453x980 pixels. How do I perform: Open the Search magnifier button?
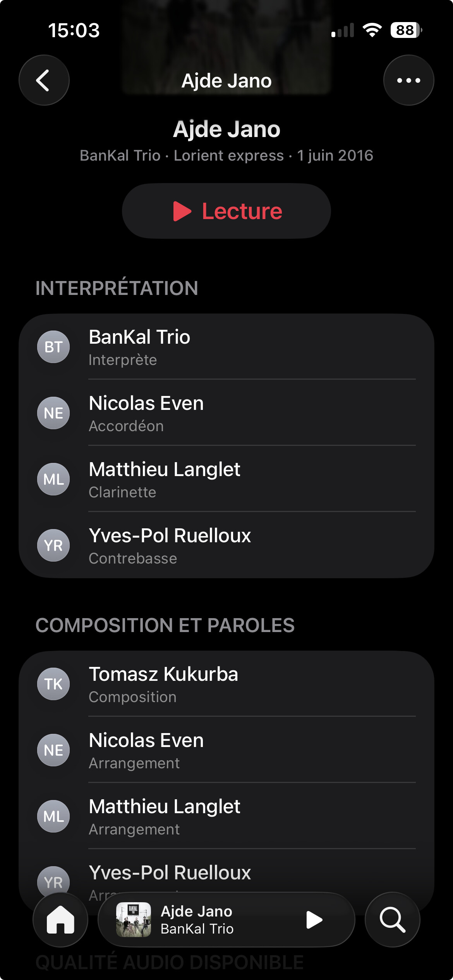[x=392, y=920]
